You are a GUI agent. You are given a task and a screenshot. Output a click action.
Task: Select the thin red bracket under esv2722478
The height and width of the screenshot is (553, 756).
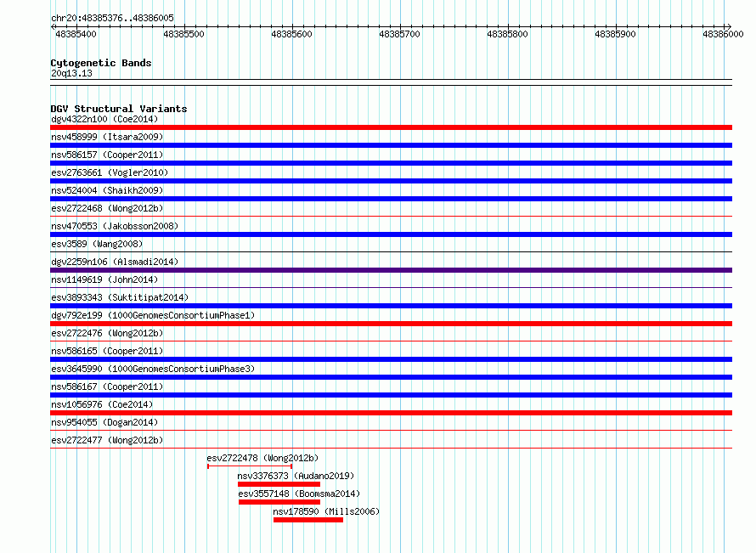click(x=250, y=466)
